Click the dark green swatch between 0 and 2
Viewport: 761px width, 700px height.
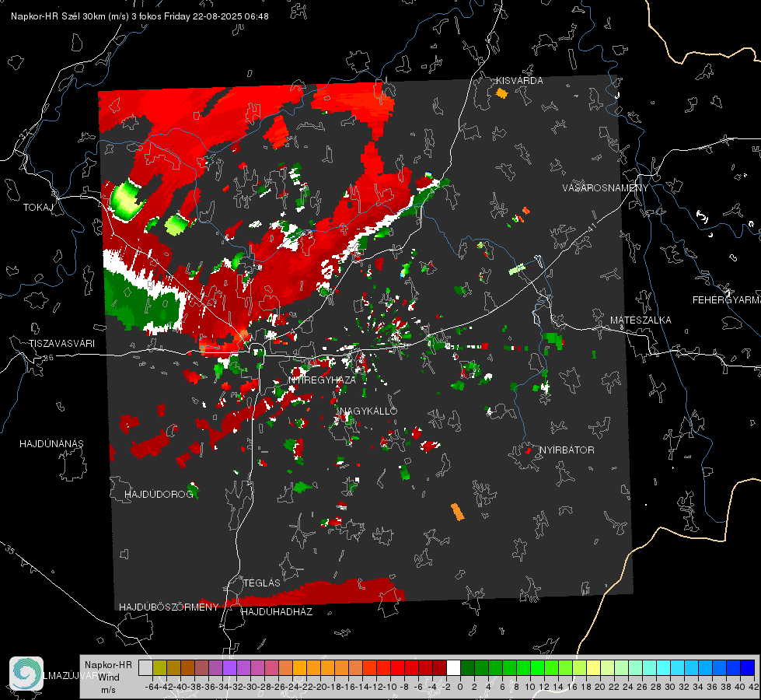(467, 667)
